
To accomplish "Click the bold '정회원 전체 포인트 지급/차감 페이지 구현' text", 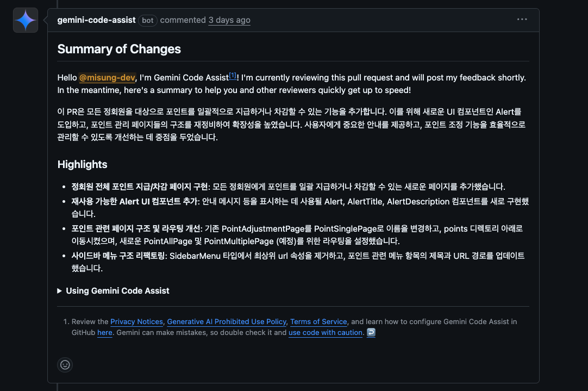I will [140, 187].
